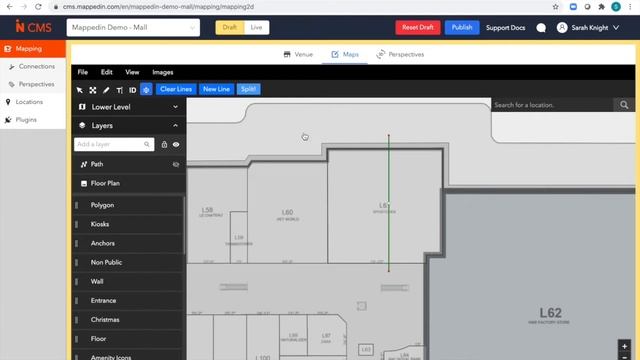640x360 pixels.
Task: Select the Non Public layer
Action: (x=129, y=262)
